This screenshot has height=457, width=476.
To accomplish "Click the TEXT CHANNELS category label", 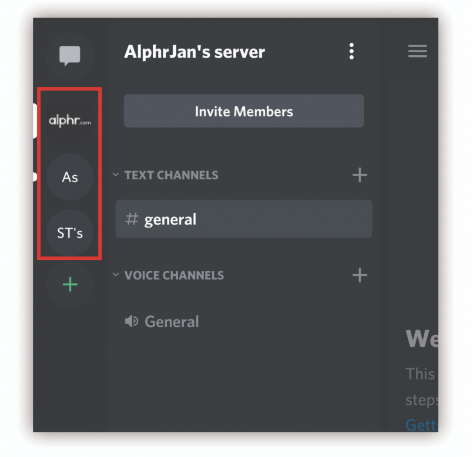I will pyautogui.click(x=171, y=175).
